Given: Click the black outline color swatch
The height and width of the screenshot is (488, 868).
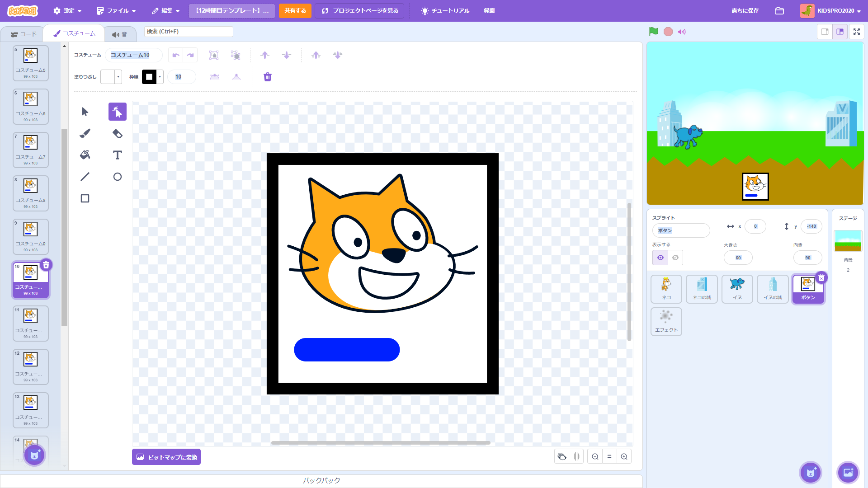Looking at the screenshot, I should coord(149,77).
